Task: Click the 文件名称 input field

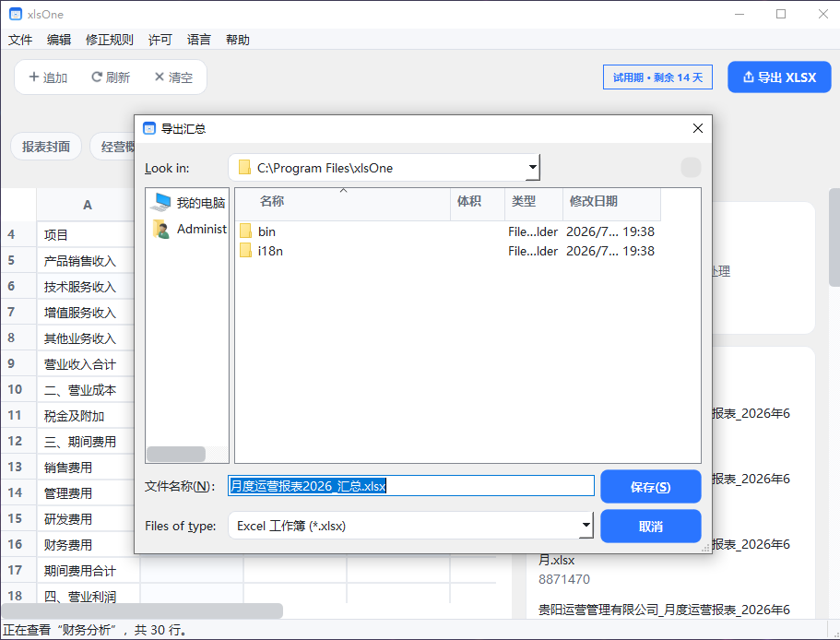Action: (411, 486)
